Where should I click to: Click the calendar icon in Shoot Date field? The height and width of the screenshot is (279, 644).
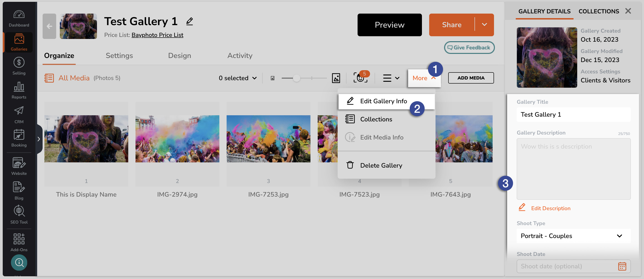[x=622, y=266]
